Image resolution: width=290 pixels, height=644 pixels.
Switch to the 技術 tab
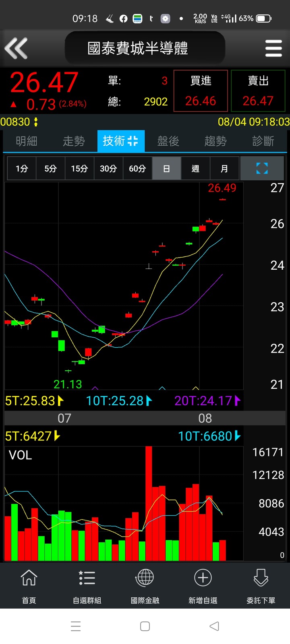click(121, 141)
